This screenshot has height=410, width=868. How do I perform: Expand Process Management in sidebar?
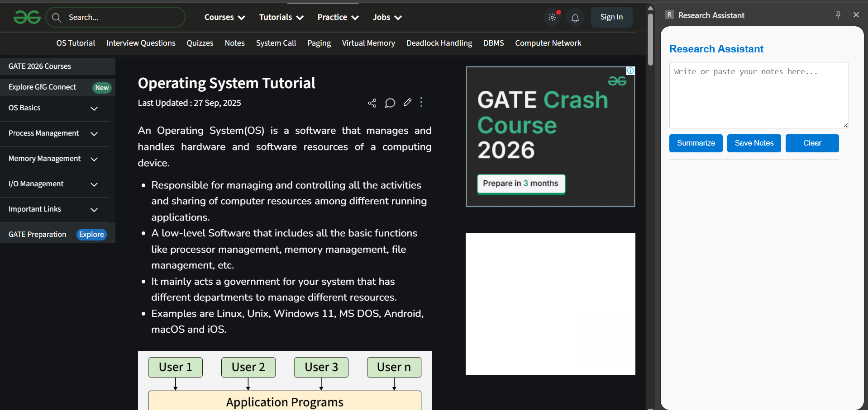tap(94, 134)
